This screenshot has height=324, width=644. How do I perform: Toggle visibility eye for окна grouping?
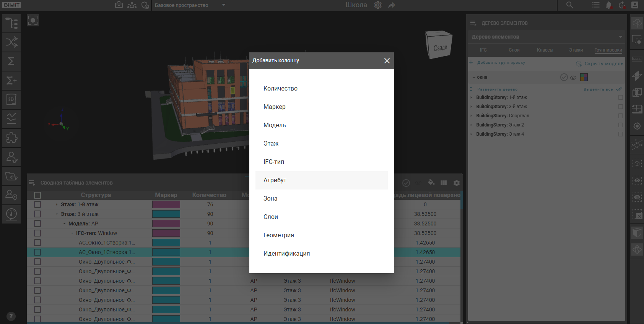coord(573,78)
